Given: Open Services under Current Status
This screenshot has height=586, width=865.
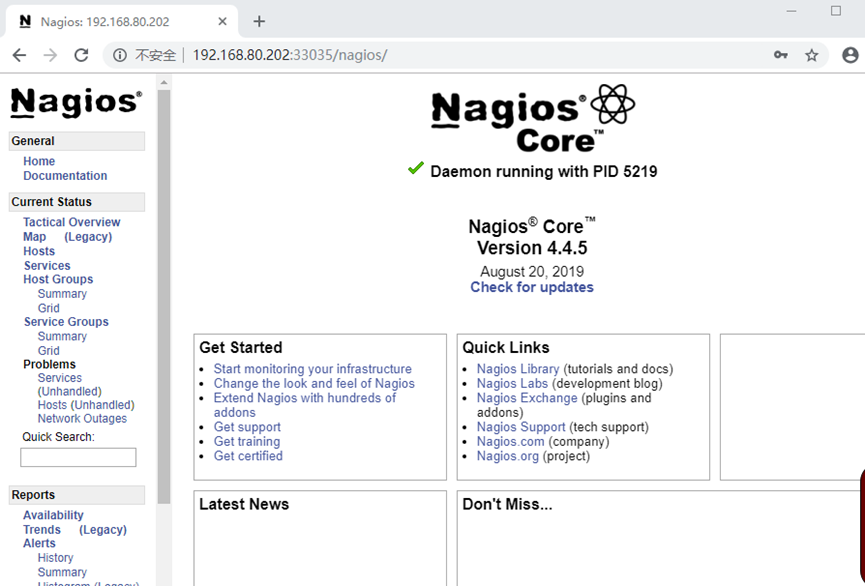Looking at the screenshot, I should click(47, 265).
